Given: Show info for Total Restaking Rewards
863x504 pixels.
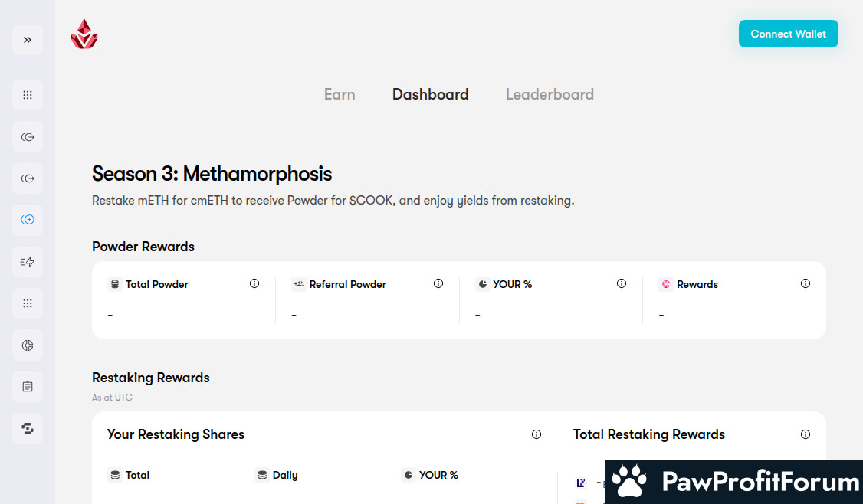Looking at the screenshot, I should point(806,434).
